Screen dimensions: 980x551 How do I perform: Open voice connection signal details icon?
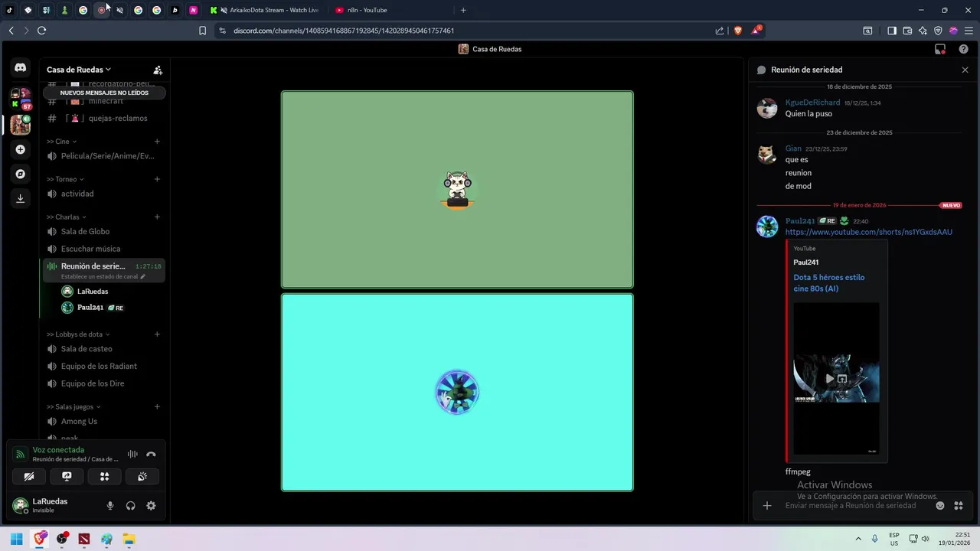click(x=20, y=454)
